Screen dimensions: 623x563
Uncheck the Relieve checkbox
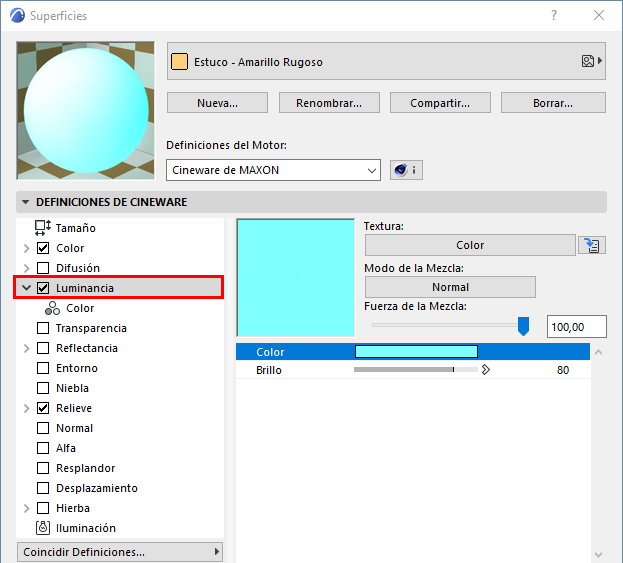[43, 408]
